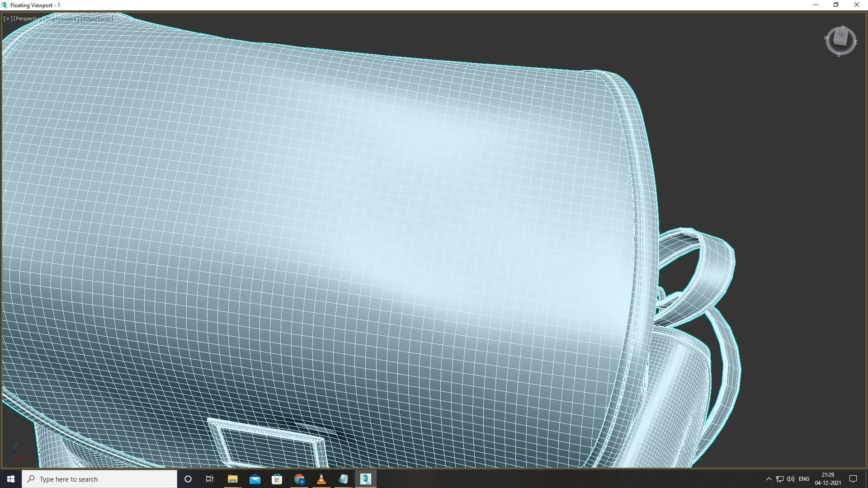
Task: Open Microsoft Store from the taskbar
Action: pos(277,479)
